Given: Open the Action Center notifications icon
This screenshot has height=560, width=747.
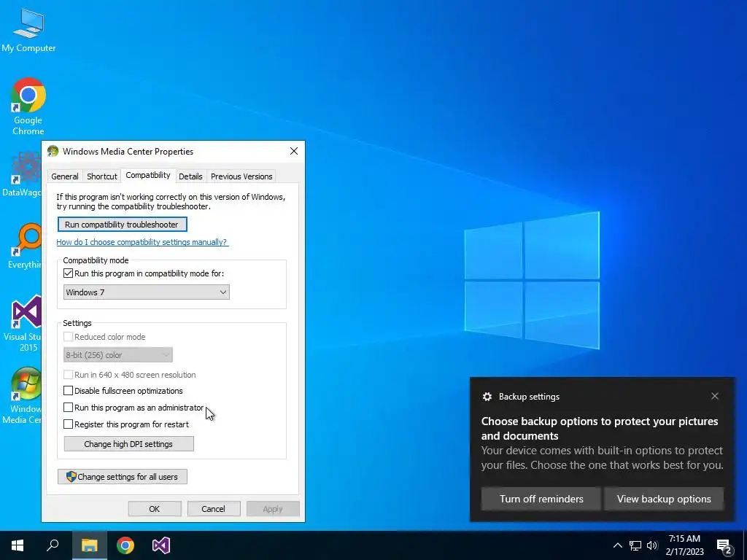Looking at the screenshot, I should (x=724, y=545).
